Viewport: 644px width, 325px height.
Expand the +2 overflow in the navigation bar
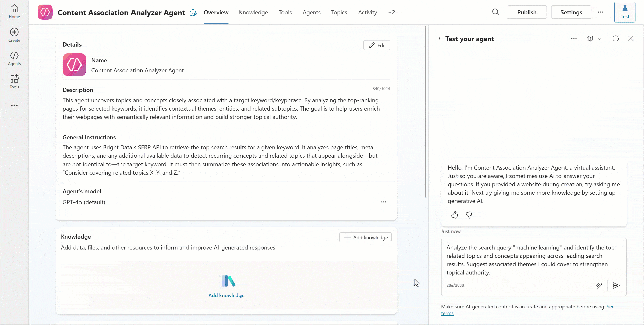pos(391,12)
